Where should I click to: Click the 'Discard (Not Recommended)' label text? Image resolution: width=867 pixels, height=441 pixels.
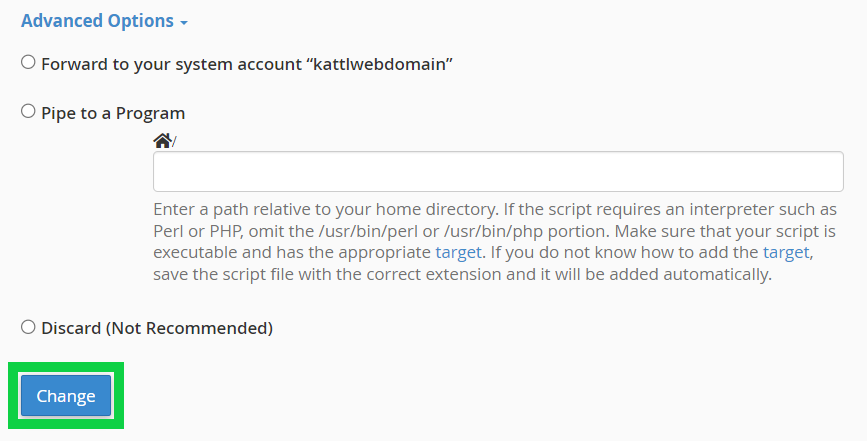pos(157,327)
